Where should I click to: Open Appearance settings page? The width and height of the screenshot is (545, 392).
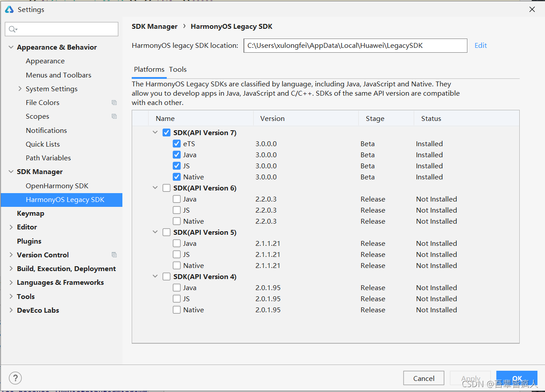tap(45, 61)
